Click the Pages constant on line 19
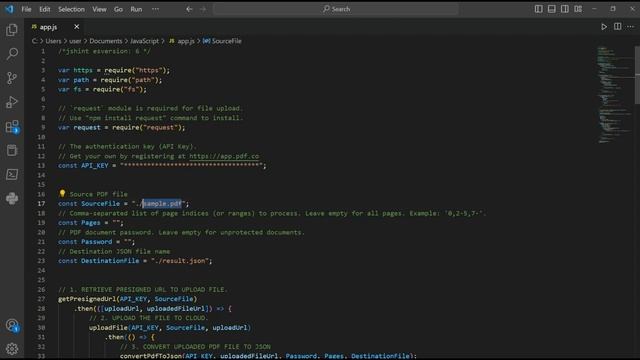The height and width of the screenshot is (360, 640). point(91,223)
